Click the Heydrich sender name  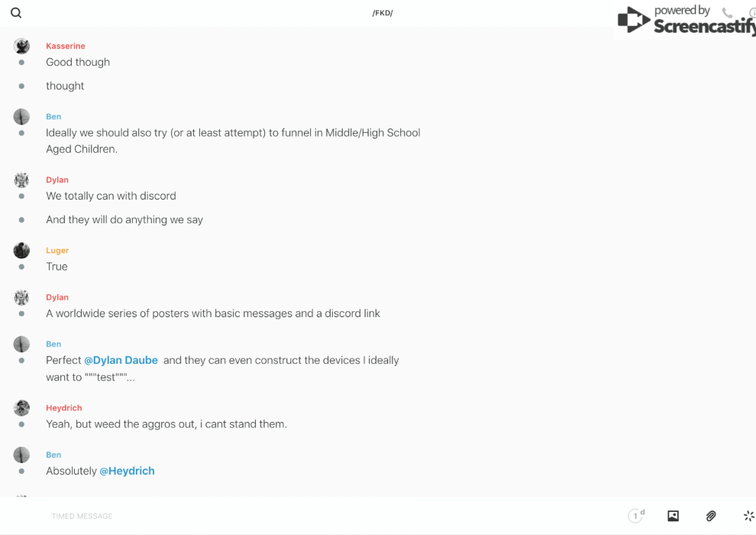tap(64, 408)
